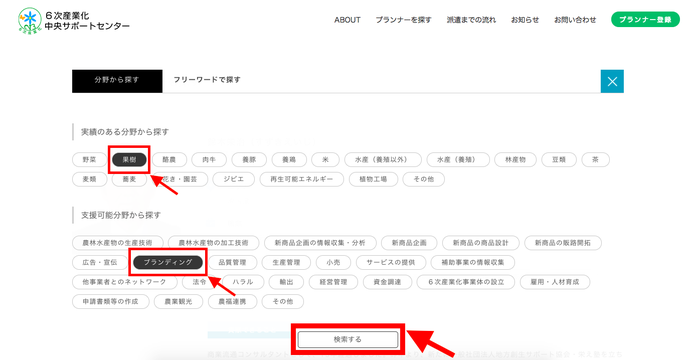Click the green プランナー登録 button
The width and height of the screenshot is (696, 360).
click(645, 20)
